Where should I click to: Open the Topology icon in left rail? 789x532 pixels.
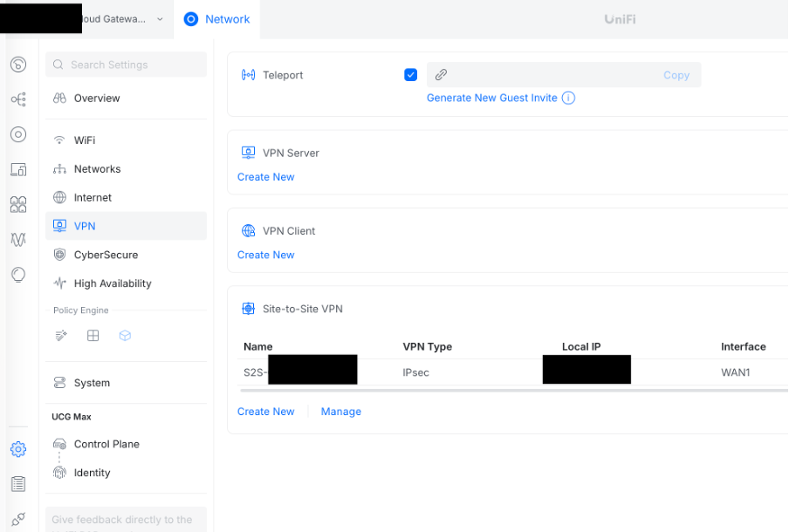[18, 99]
